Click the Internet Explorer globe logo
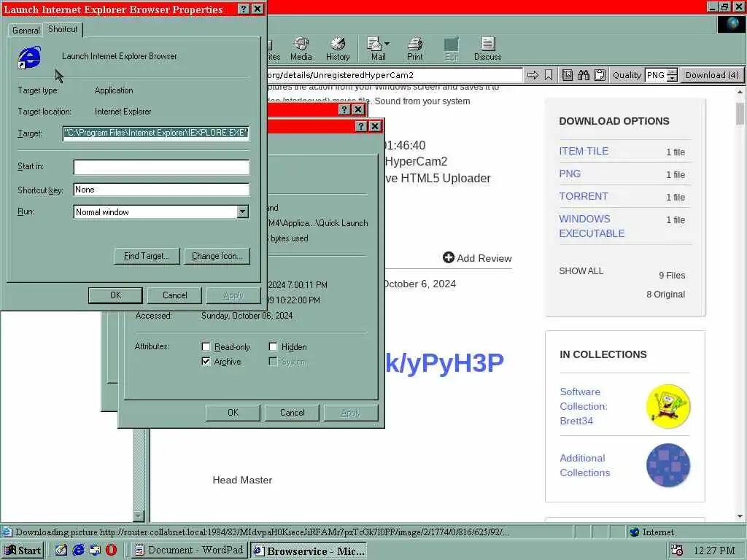747x560 pixels. coord(731,24)
